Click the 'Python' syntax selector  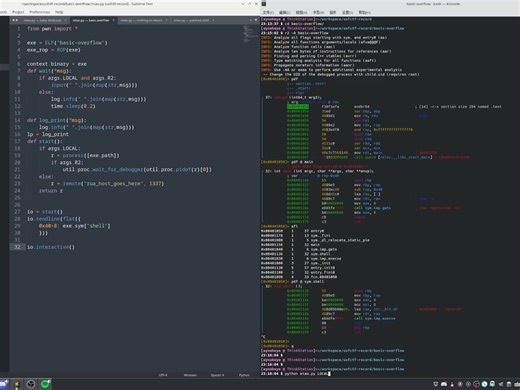coord(244,375)
